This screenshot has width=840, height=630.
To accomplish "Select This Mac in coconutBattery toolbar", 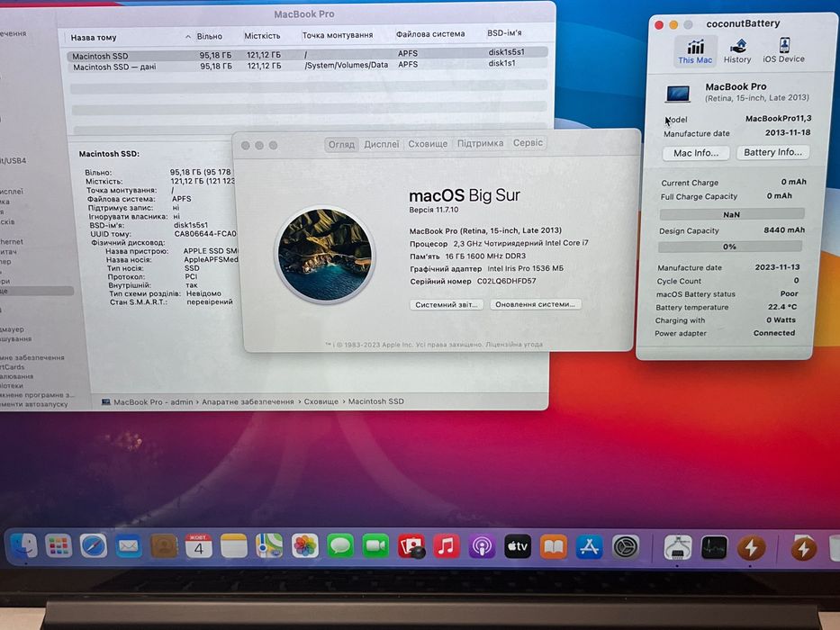I will tap(695, 51).
